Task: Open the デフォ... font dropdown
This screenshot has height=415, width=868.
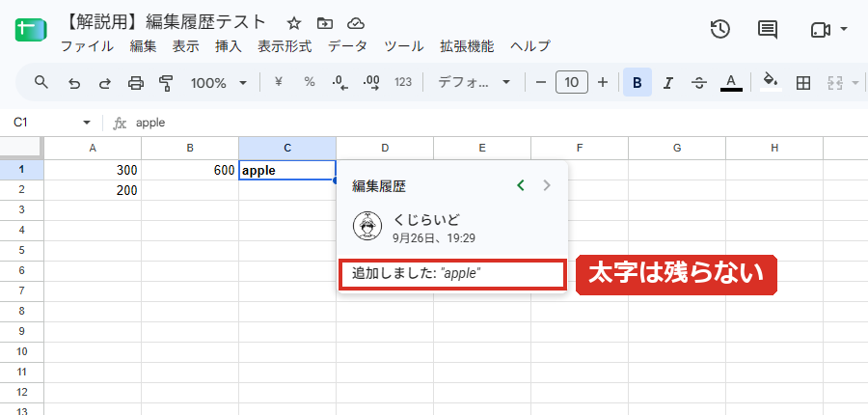Action: coord(474,83)
